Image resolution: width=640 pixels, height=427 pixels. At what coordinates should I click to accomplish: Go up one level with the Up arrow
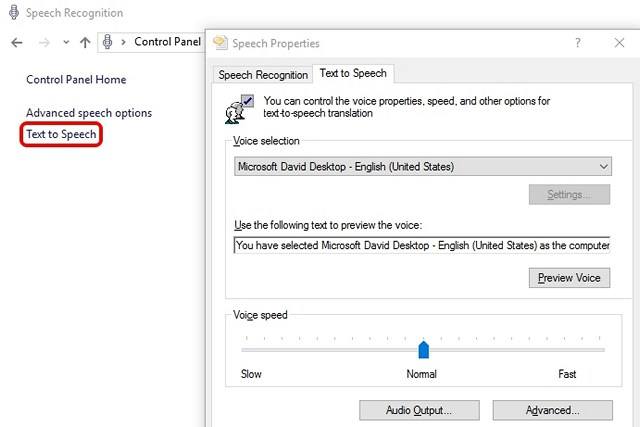[85, 42]
